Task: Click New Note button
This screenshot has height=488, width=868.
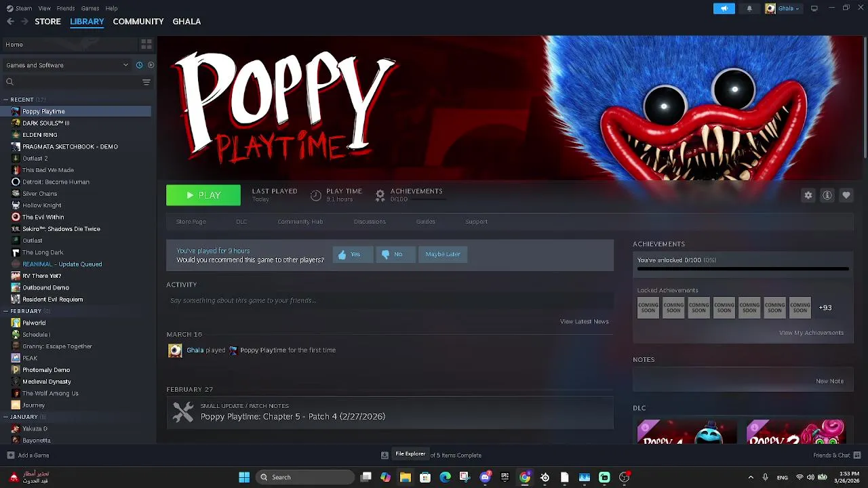Action: click(x=829, y=381)
